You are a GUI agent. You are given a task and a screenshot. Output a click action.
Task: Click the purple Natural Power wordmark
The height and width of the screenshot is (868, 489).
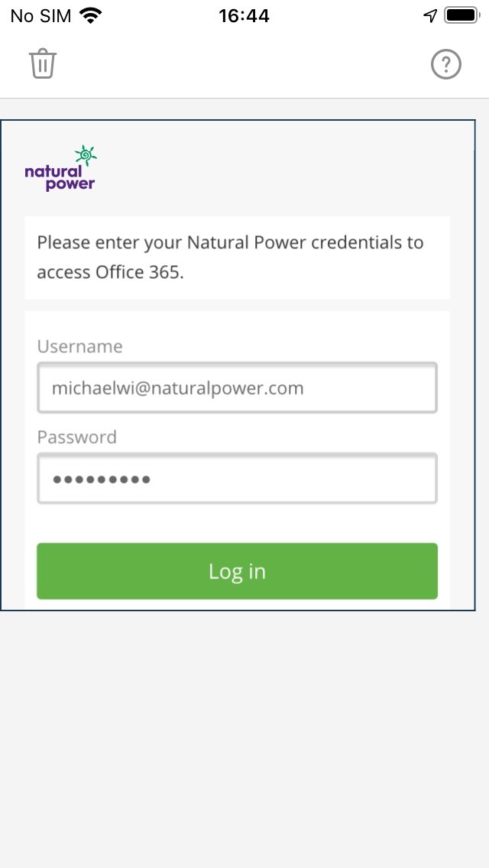pyautogui.click(x=60, y=178)
